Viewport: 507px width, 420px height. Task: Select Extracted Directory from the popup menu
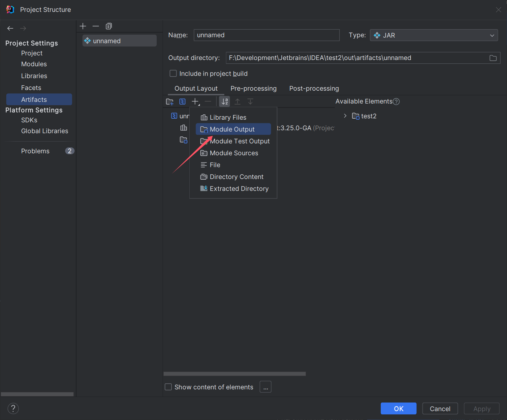pos(239,189)
